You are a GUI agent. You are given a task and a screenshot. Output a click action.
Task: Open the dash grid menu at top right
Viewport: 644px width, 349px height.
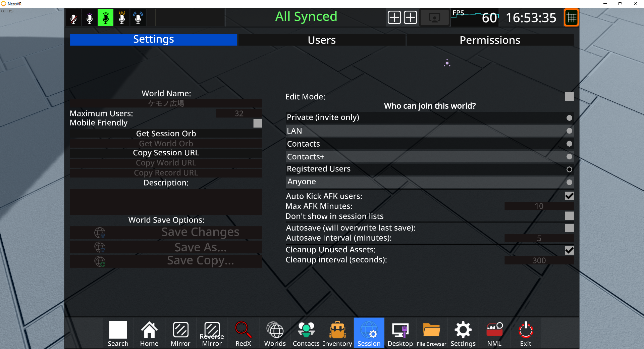coord(571,17)
